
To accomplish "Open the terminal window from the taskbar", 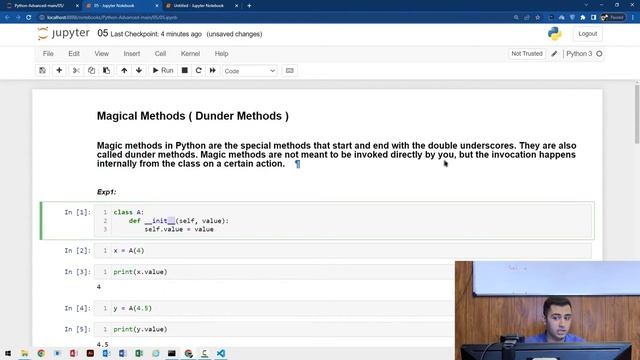I will 172,353.
